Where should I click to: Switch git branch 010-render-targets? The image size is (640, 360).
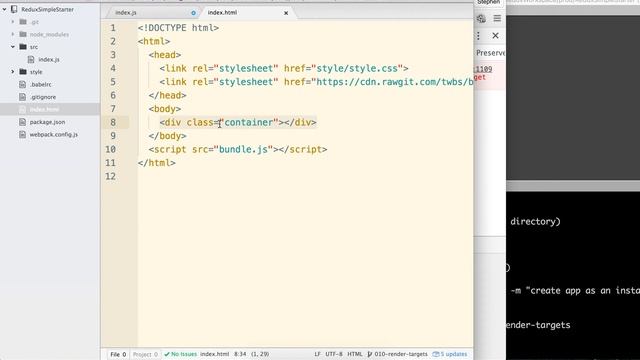pos(398,354)
